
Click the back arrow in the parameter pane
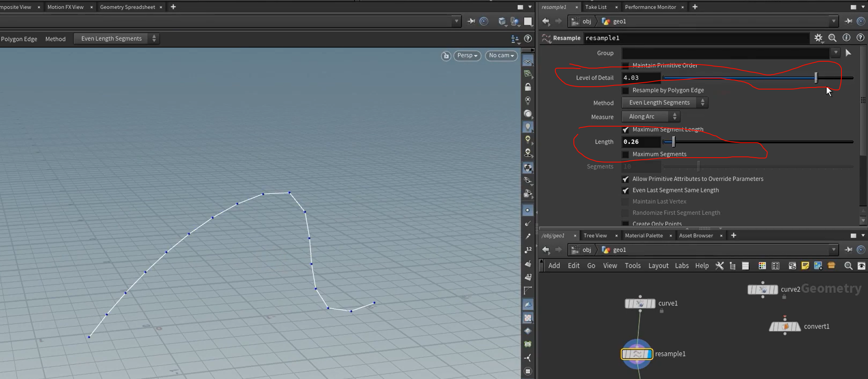tap(546, 21)
